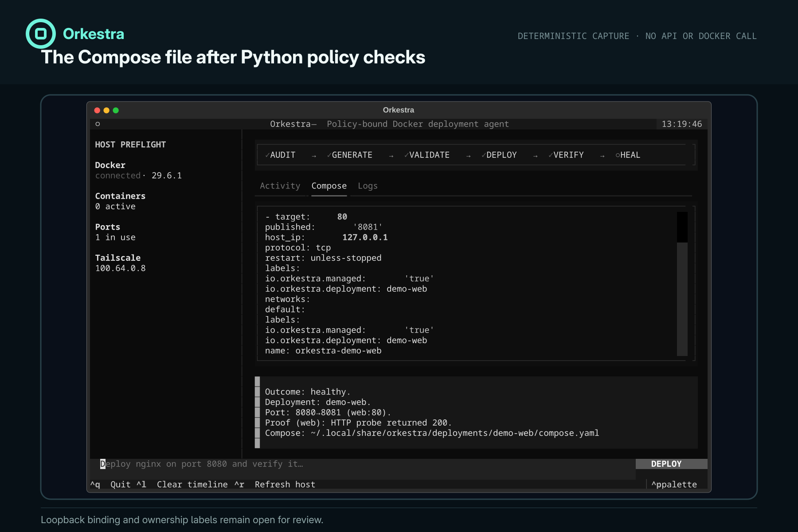Click the clock display 13:19:46
Viewport: 798px width, 532px height.
(x=682, y=124)
